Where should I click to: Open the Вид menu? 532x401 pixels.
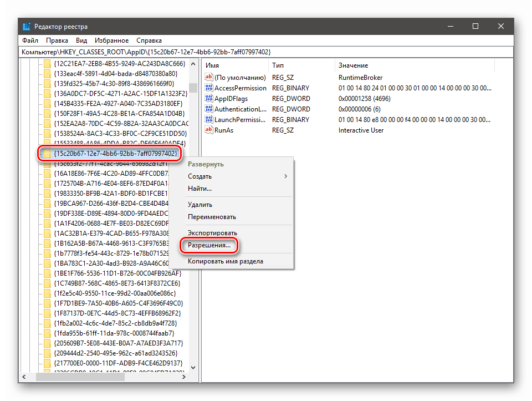(81, 40)
